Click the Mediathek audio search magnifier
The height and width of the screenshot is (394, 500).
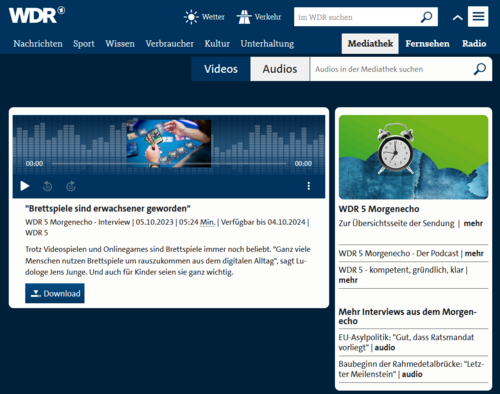click(480, 69)
